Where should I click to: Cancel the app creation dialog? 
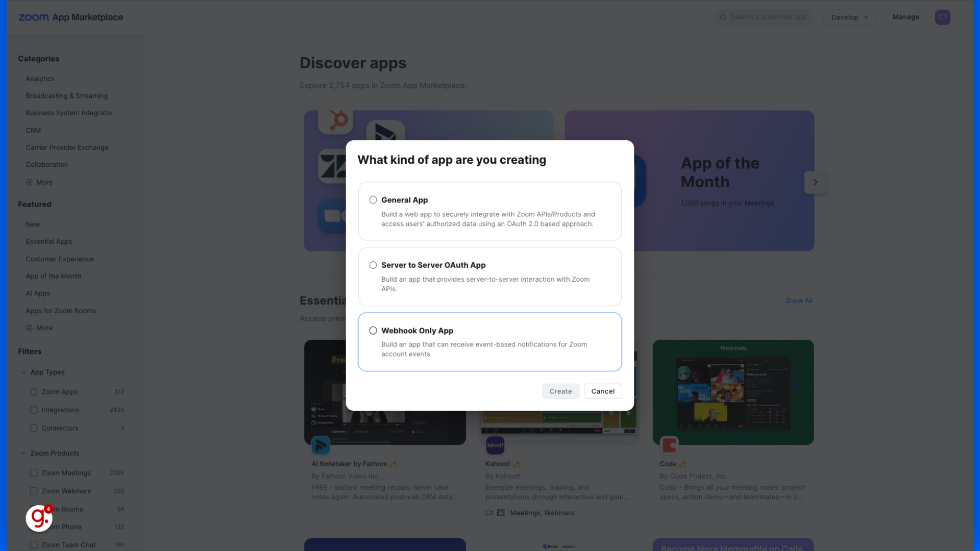pos(603,391)
